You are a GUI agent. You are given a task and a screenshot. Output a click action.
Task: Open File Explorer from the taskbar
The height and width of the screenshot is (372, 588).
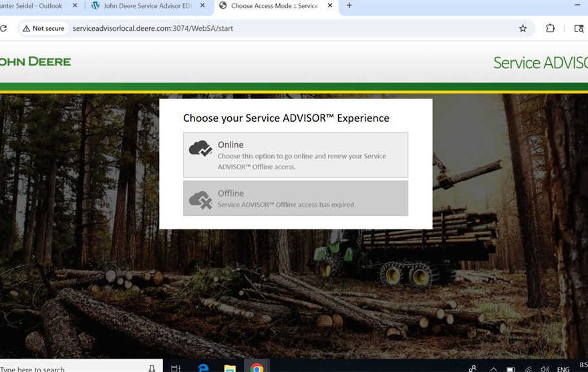230,368
